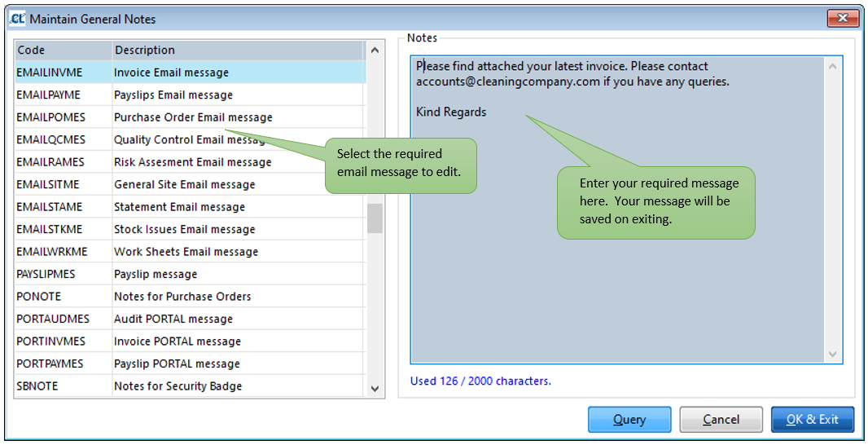
Task: Select the Purchase Order Email message row
Action: 191,117
